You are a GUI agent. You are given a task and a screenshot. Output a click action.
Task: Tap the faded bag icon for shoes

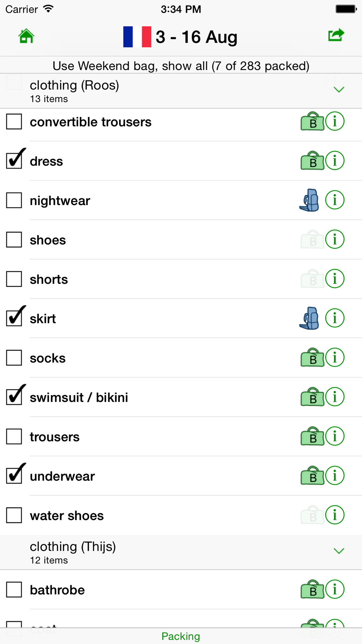tap(312, 239)
